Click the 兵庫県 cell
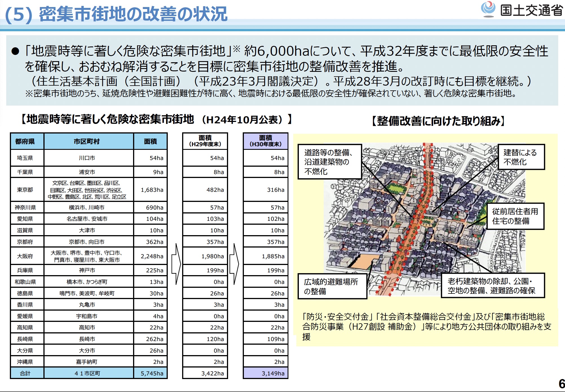 27,270
